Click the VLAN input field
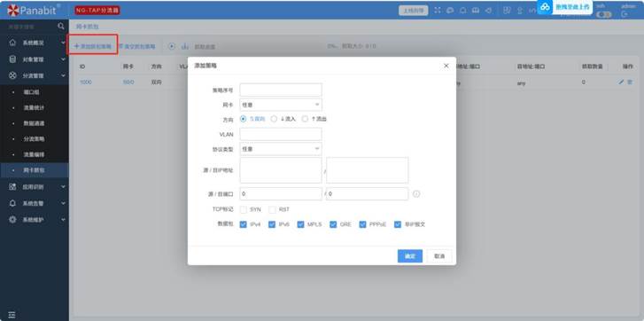Image resolution: width=644 pixels, height=321 pixels. click(281, 134)
